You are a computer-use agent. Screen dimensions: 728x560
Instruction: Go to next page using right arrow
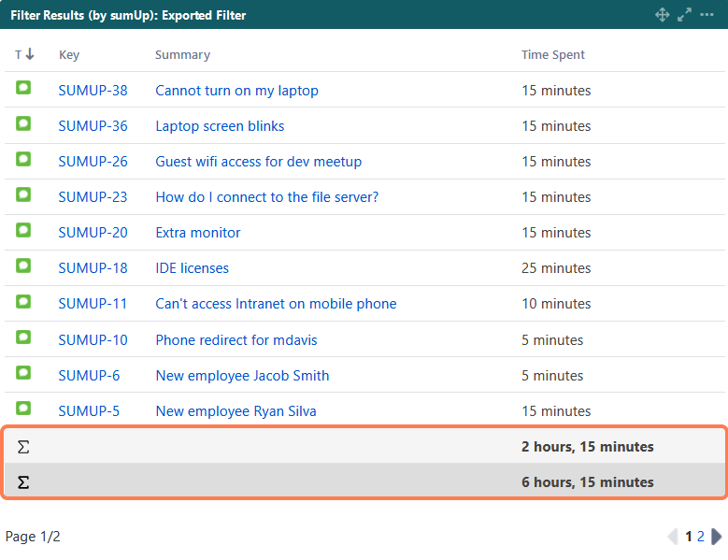pos(717,537)
